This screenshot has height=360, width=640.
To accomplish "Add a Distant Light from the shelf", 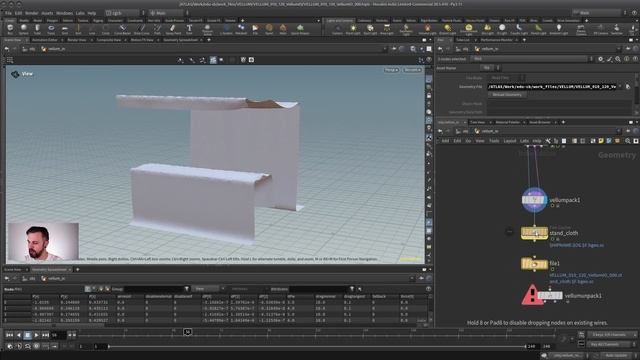I will pyautogui.click(x=448, y=29).
